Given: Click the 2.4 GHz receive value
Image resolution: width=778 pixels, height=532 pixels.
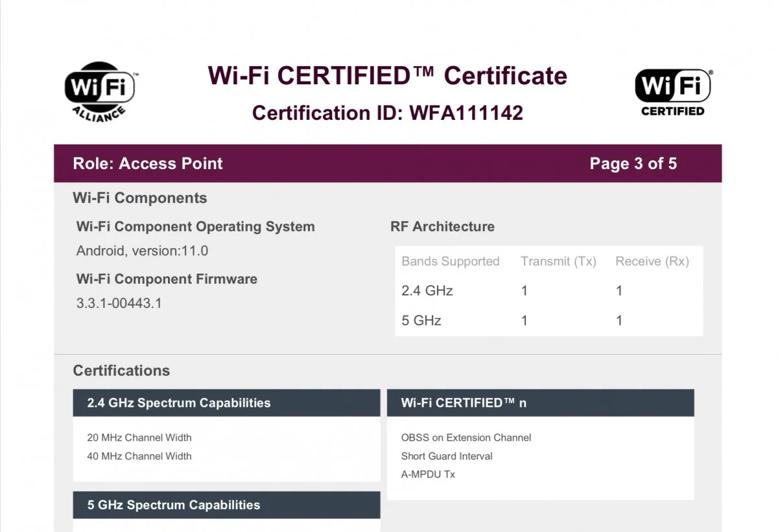Looking at the screenshot, I should click(x=619, y=291).
